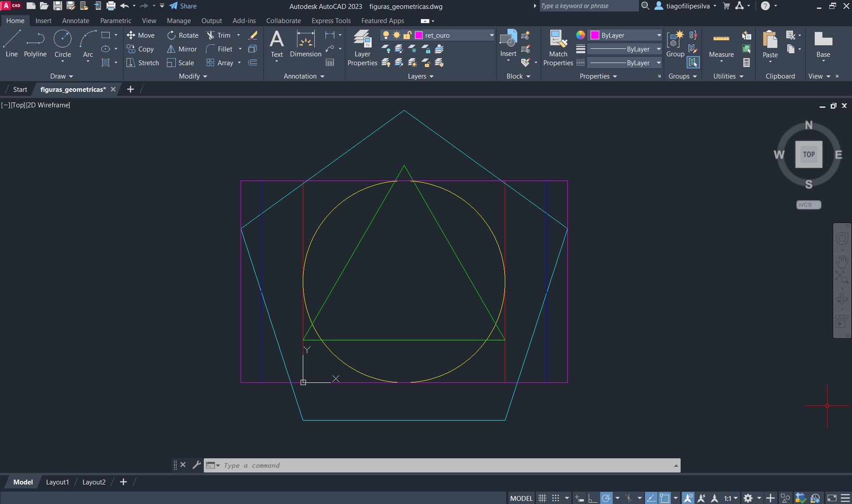The height and width of the screenshot is (504, 852).
Task: Open the ret_ouro layer dropdown
Action: [x=491, y=35]
